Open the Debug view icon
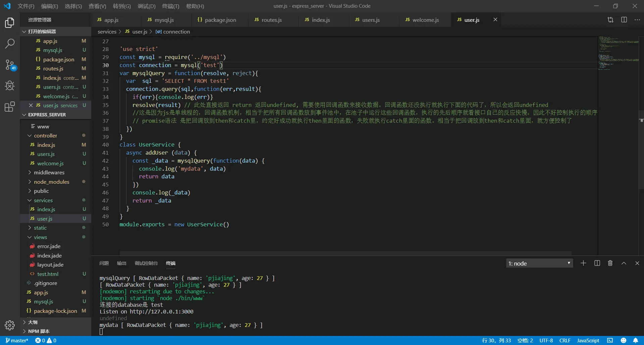This screenshot has height=345, width=644. tap(10, 86)
